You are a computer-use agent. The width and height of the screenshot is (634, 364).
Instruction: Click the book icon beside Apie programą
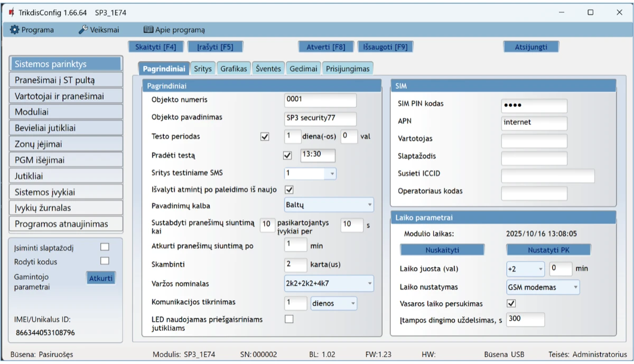(148, 30)
